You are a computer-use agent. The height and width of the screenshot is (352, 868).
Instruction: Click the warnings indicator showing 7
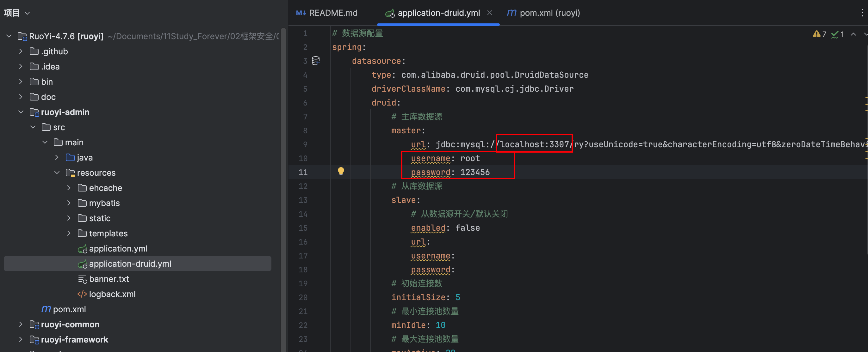pos(819,34)
